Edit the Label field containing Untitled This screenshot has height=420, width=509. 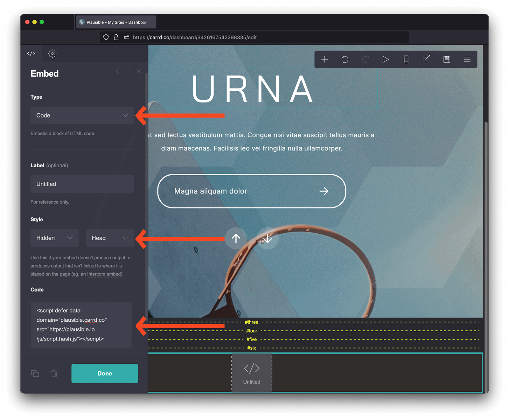(82, 184)
